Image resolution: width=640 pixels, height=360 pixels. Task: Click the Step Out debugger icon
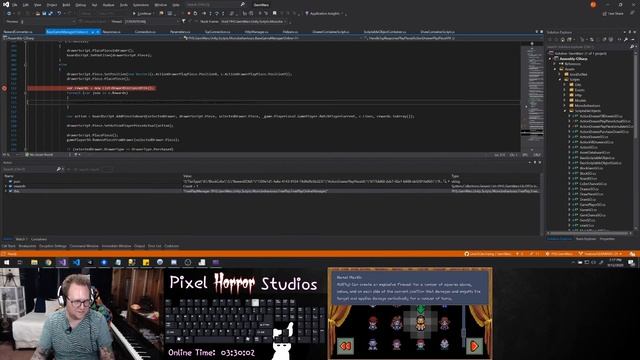click(x=223, y=13)
